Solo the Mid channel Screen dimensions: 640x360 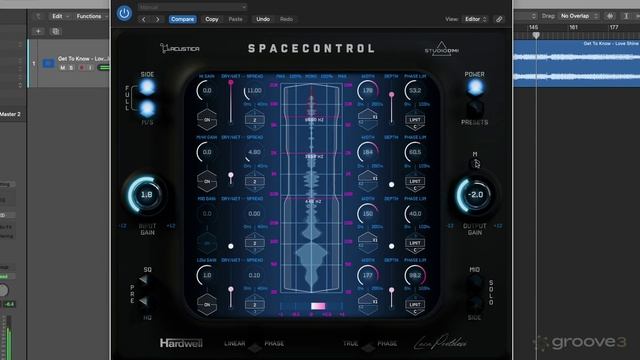(x=475, y=281)
